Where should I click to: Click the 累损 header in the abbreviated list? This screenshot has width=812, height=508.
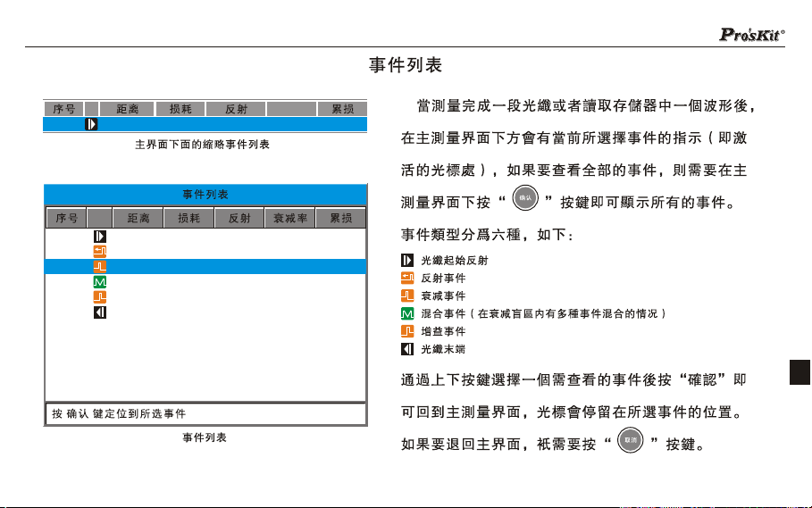tap(342, 109)
